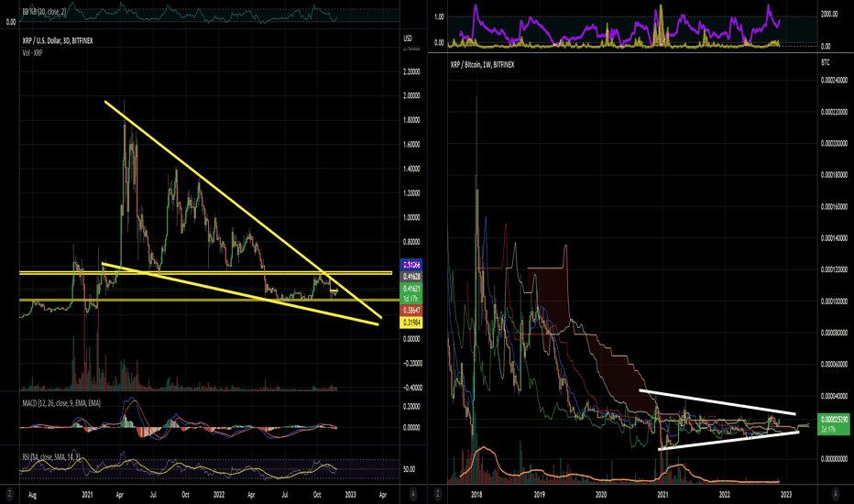Toggle auto-scale A icon on XRP/Bitcoin chart
Viewport: 854px width, 504px height.
click(836, 494)
